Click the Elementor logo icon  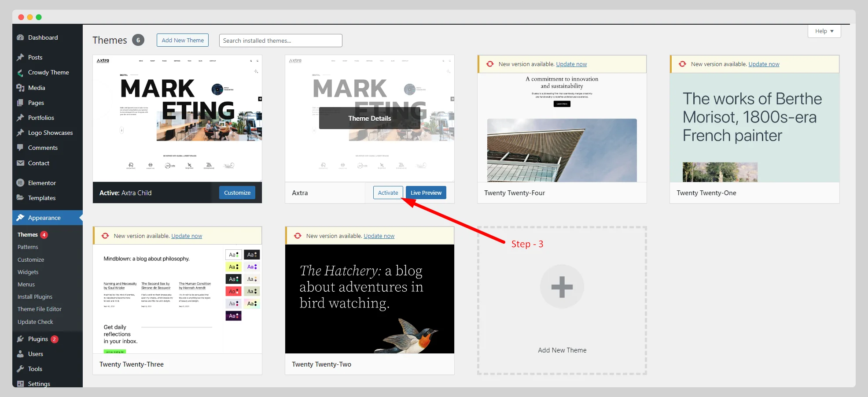point(20,183)
